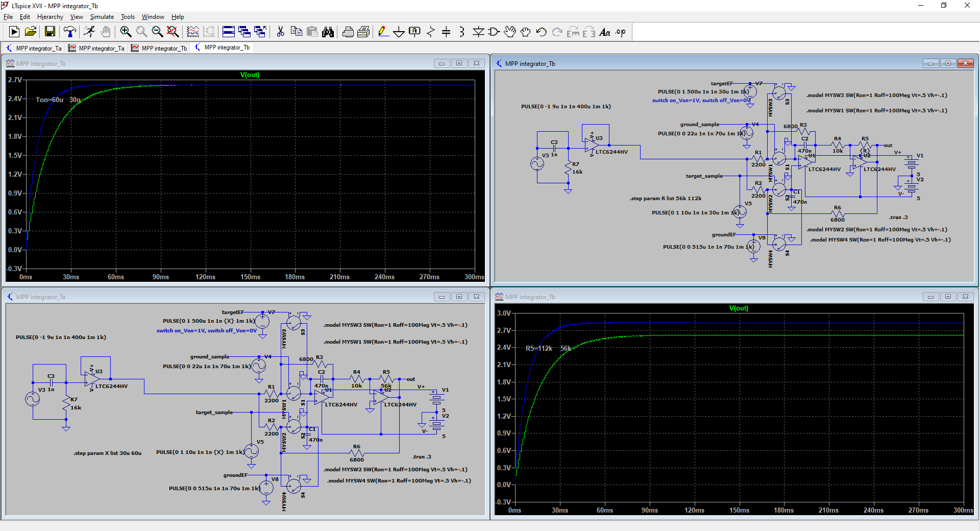Click the Zoom to Fit icon
The height and width of the screenshot is (531, 980).
tap(173, 32)
